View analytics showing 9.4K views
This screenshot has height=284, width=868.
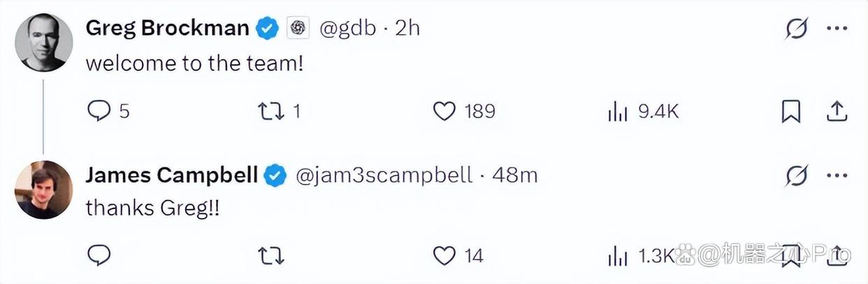point(643,111)
